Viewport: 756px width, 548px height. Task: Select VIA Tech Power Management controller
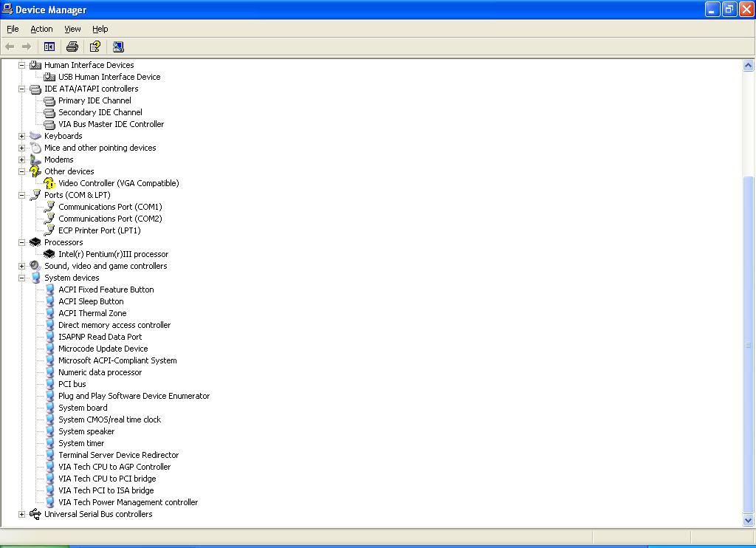pos(128,502)
